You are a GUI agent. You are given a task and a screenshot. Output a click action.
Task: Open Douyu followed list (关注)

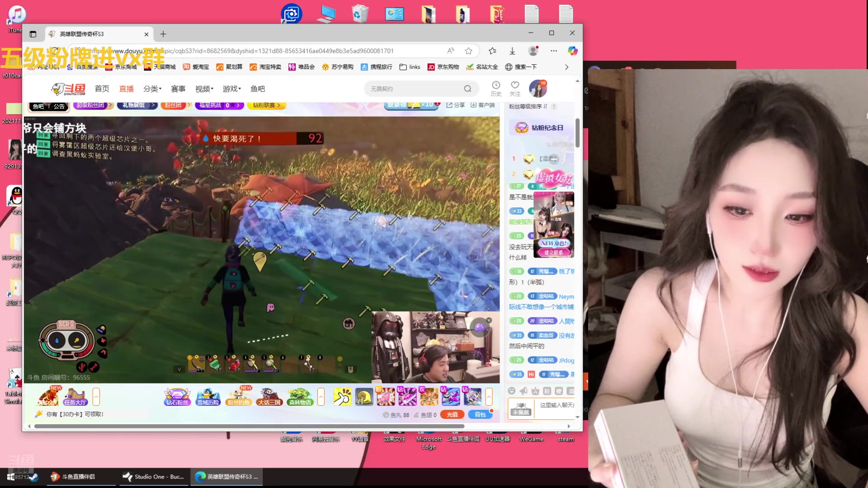click(515, 89)
